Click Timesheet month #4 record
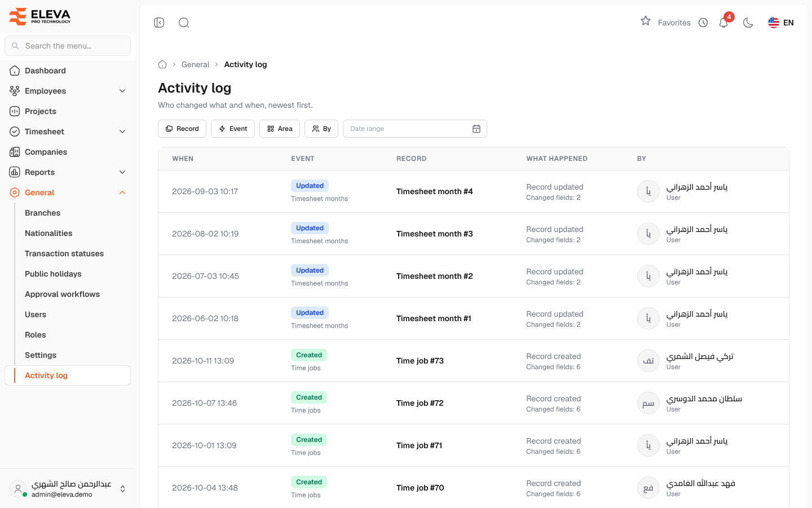Image resolution: width=812 pixels, height=508 pixels. tap(434, 191)
